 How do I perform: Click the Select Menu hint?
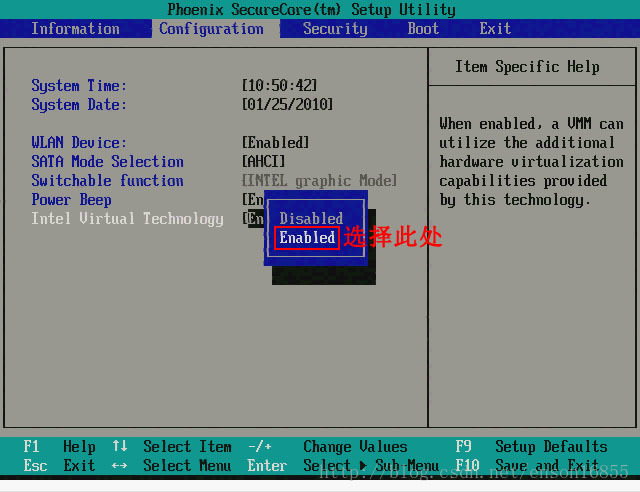tap(172, 465)
